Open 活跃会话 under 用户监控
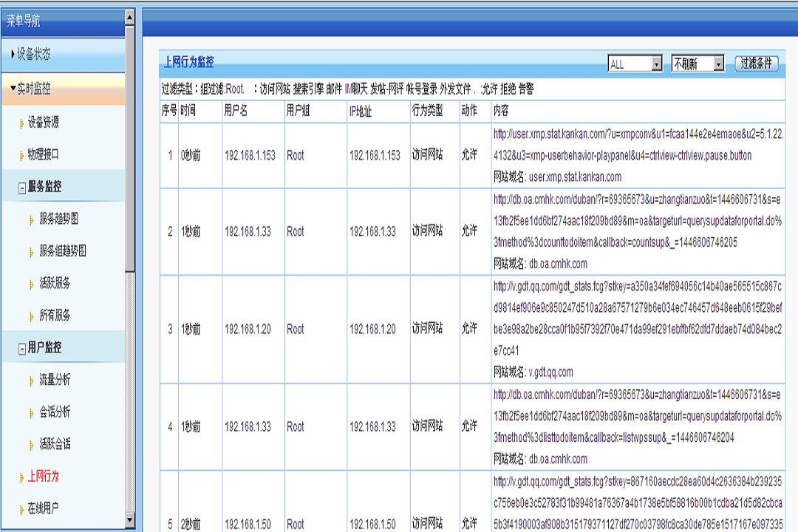The image size is (798, 532). click(55, 444)
